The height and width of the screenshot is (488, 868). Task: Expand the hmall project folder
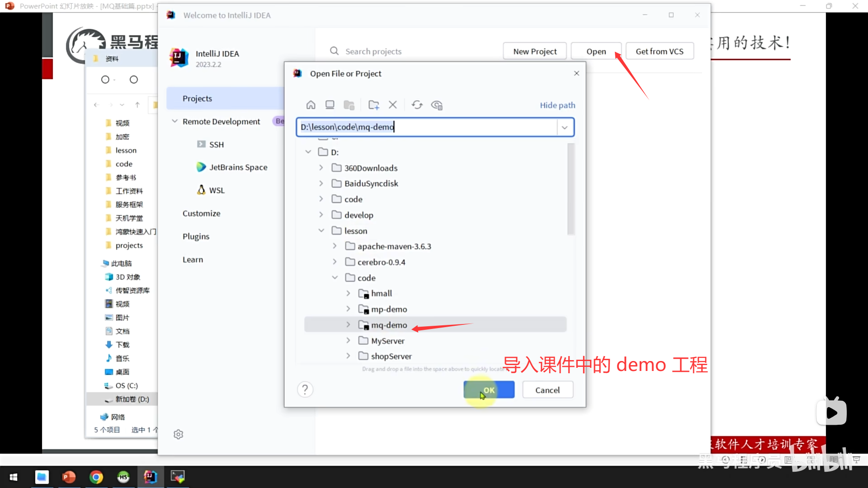point(348,293)
